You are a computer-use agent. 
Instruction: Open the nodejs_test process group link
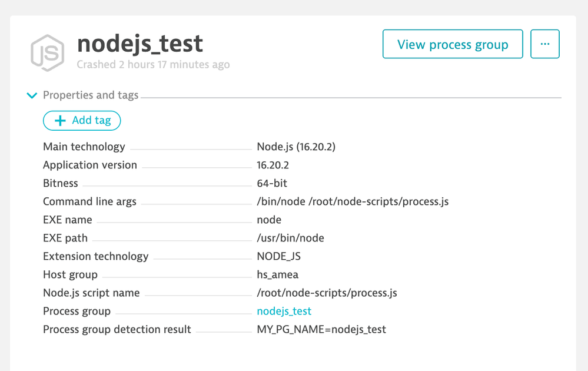point(284,311)
